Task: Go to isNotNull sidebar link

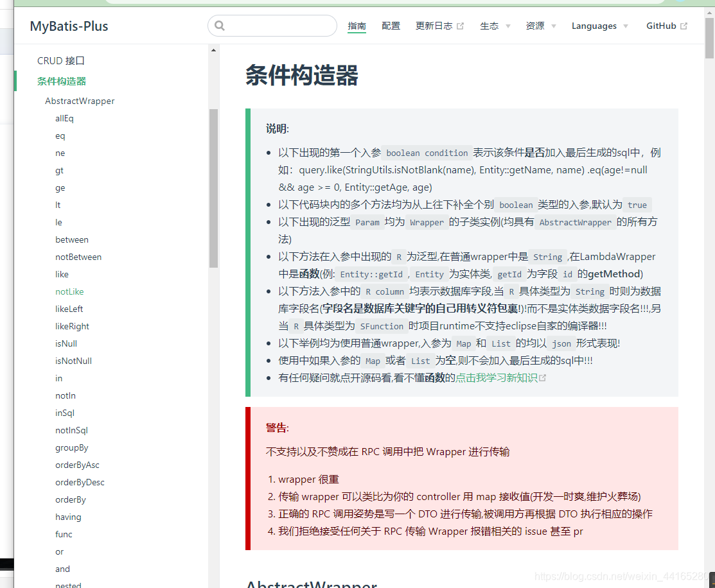Action: click(73, 361)
